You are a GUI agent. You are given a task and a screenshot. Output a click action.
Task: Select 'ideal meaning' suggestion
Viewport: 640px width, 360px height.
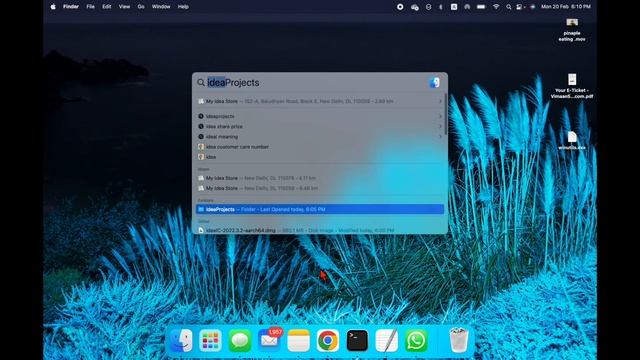coord(320,137)
